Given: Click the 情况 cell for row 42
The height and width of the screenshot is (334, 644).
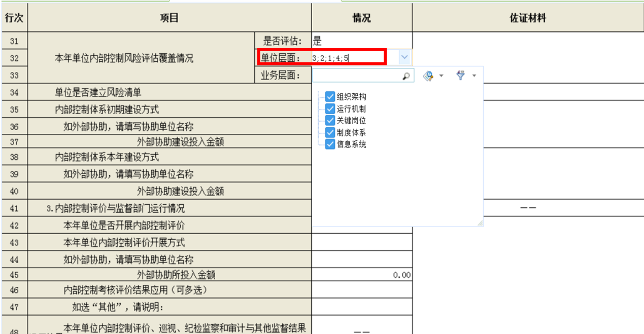Looking at the screenshot, I should coord(362,226).
